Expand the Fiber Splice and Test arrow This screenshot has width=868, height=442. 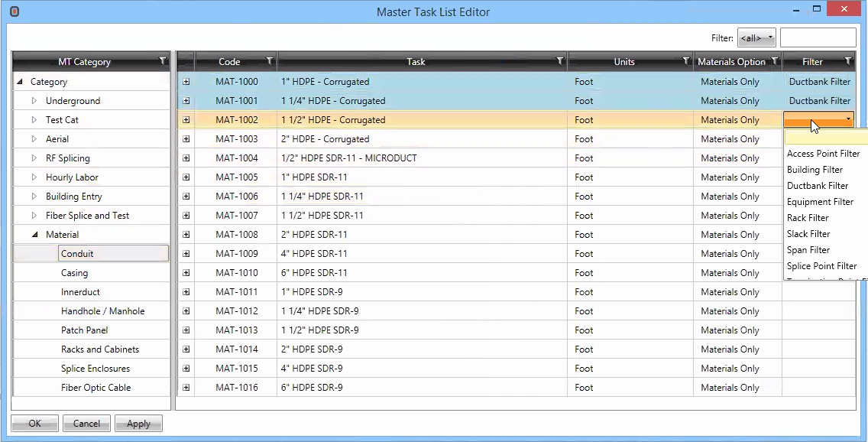click(x=34, y=216)
